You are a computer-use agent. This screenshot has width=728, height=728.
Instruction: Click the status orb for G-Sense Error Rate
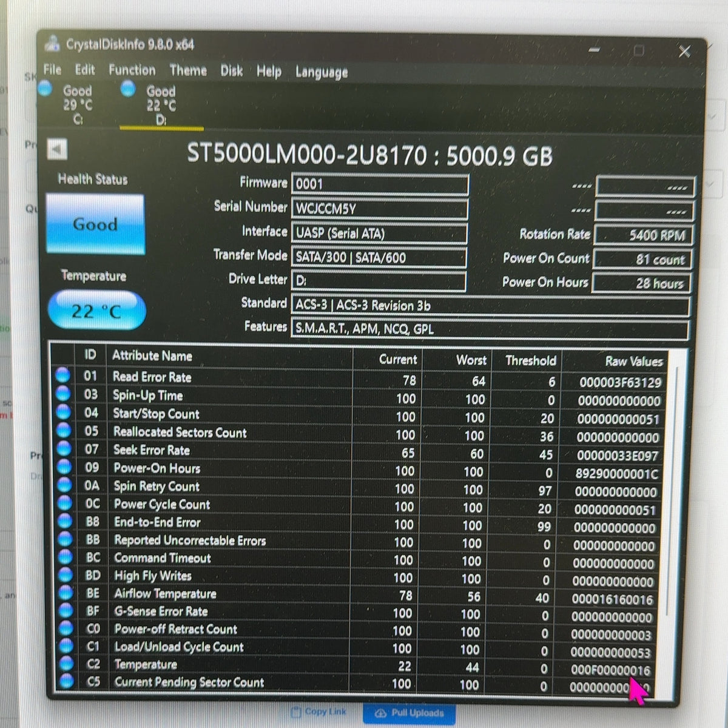point(66,610)
